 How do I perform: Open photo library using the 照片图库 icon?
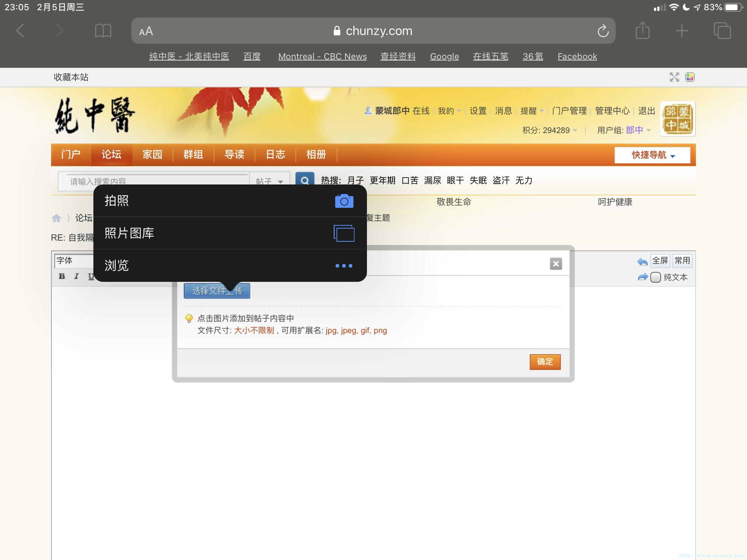(343, 233)
